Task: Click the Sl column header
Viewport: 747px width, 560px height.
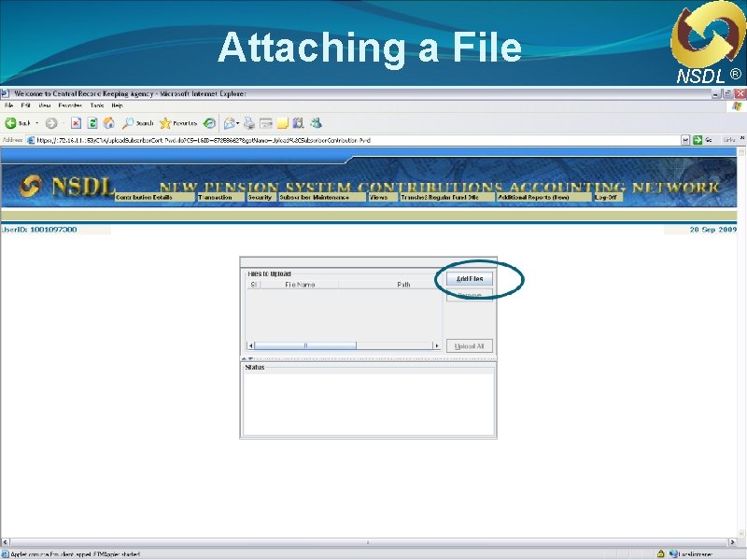Action: point(253,285)
